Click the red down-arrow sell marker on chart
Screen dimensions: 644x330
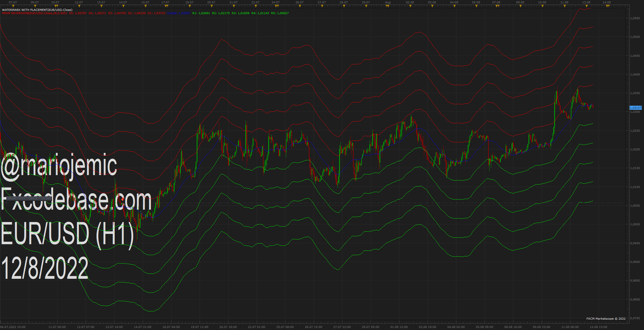(123, 199)
